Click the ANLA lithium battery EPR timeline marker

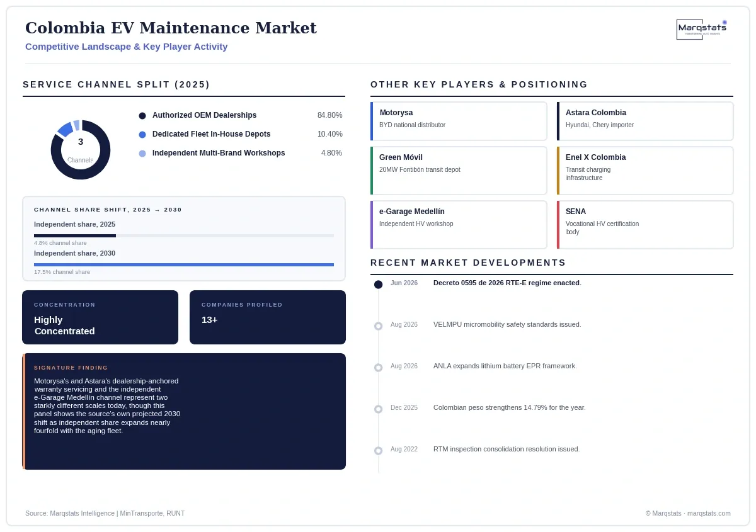[x=378, y=368]
